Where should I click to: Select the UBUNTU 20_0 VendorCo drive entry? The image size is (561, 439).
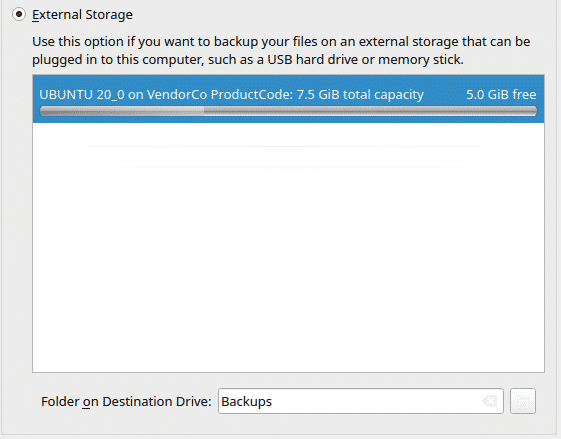(288, 99)
